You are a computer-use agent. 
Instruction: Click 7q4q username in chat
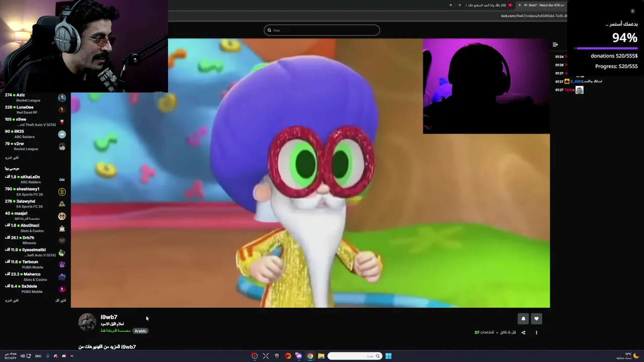coord(569,90)
